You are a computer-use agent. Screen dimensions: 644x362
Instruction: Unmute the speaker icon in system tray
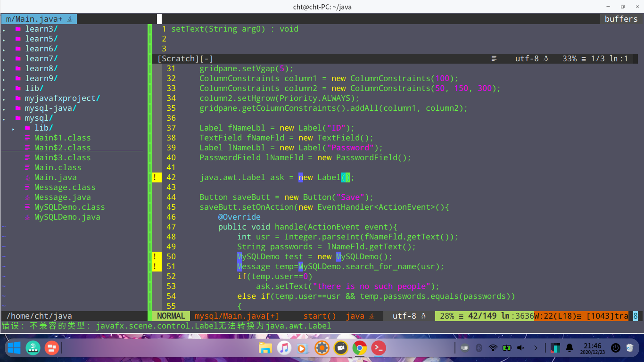[x=520, y=348]
